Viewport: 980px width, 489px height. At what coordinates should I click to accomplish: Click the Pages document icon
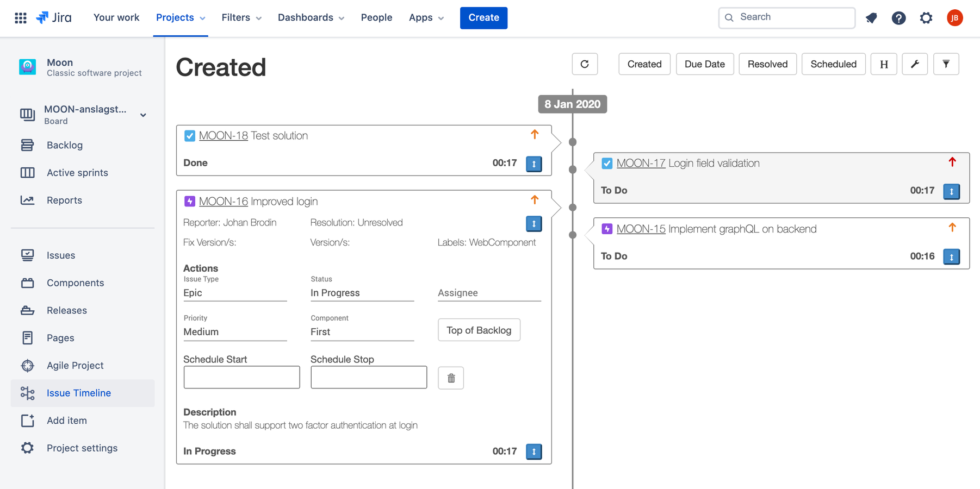[x=27, y=338]
